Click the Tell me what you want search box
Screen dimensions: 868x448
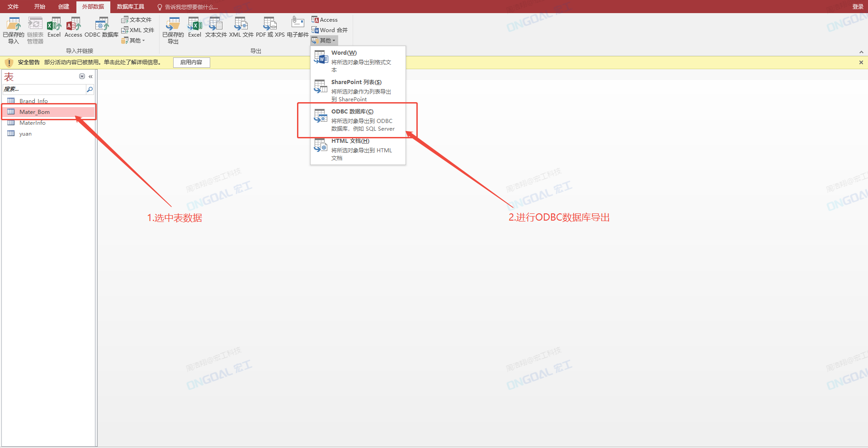coord(188,7)
